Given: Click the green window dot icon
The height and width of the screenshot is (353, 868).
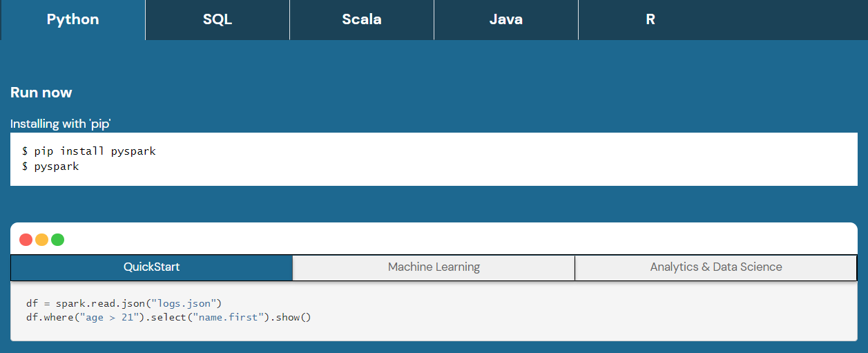Looking at the screenshot, I should coord(58,240).
